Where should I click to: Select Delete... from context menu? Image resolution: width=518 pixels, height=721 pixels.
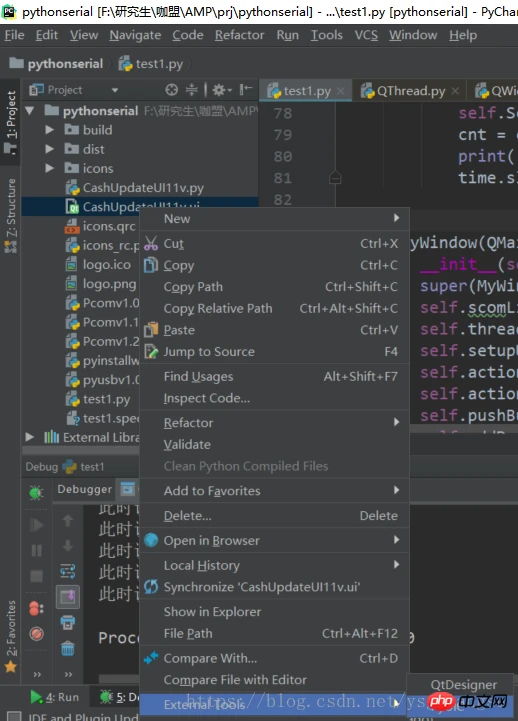click(x=274, y=515)
